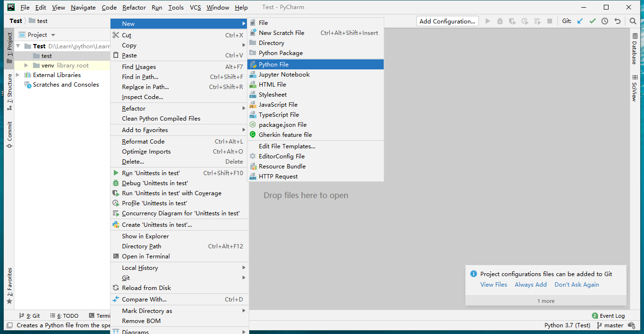
Task: Click Always Add link in notification
Action: (x=531, y=285)
